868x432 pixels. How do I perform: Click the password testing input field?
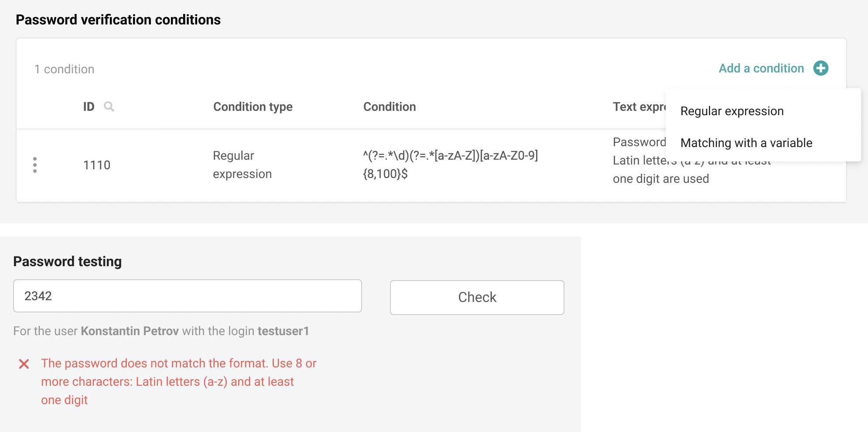187,296
